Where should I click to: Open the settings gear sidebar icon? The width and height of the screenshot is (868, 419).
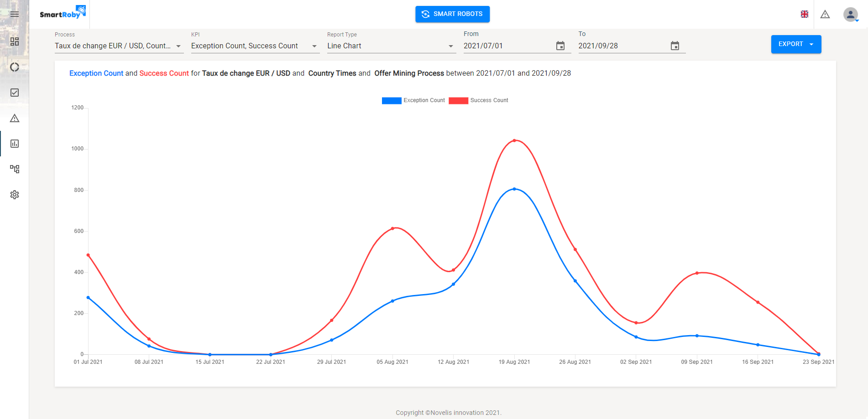pyautogui.click(x=15, y=195)
